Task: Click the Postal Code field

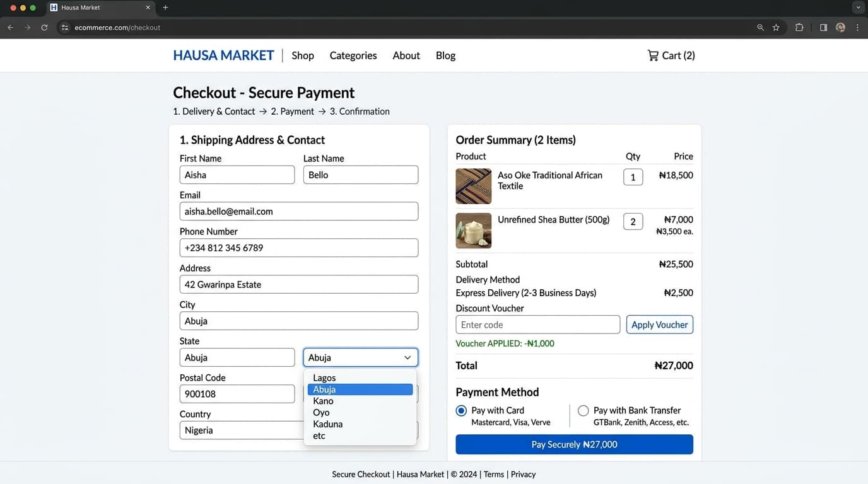Action: click(237, 394)
